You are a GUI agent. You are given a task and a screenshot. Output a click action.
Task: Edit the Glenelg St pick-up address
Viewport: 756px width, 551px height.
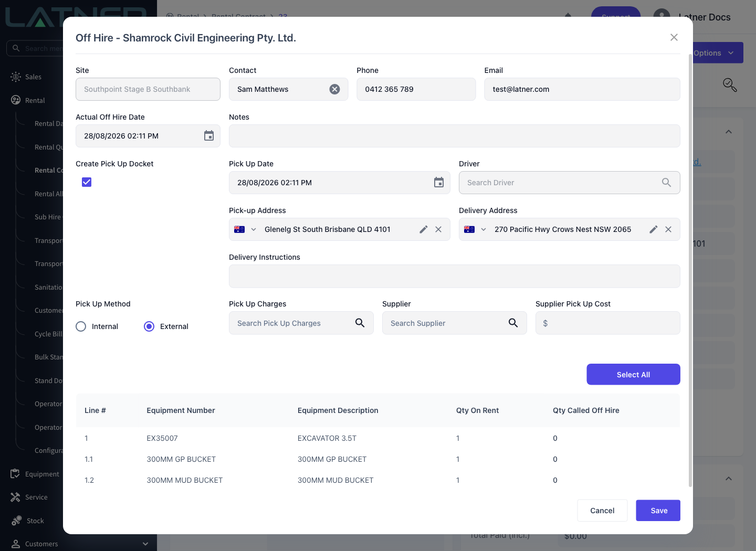pyautogui.click(x=424, y=229)
